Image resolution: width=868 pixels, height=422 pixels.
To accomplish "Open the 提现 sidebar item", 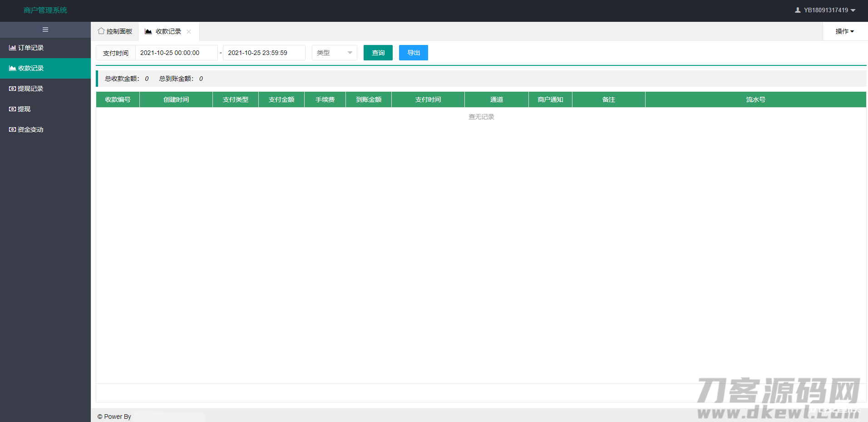I will pyautogui.click(x=45, y=109).
